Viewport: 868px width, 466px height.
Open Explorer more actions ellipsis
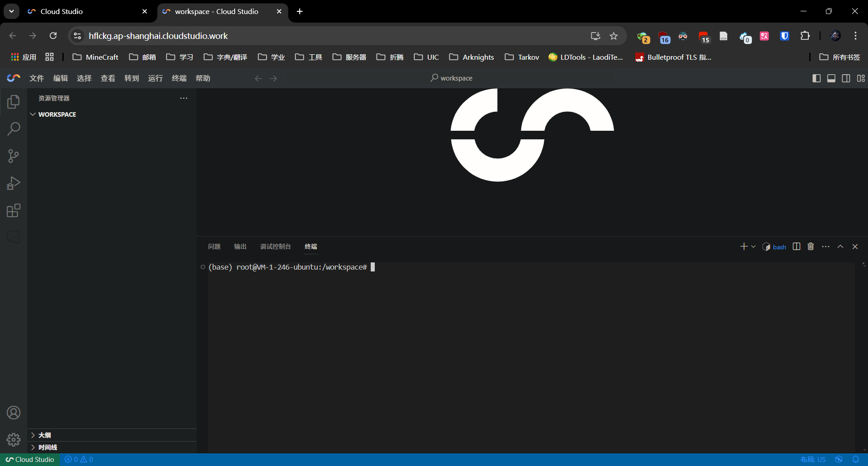point(184,98)
